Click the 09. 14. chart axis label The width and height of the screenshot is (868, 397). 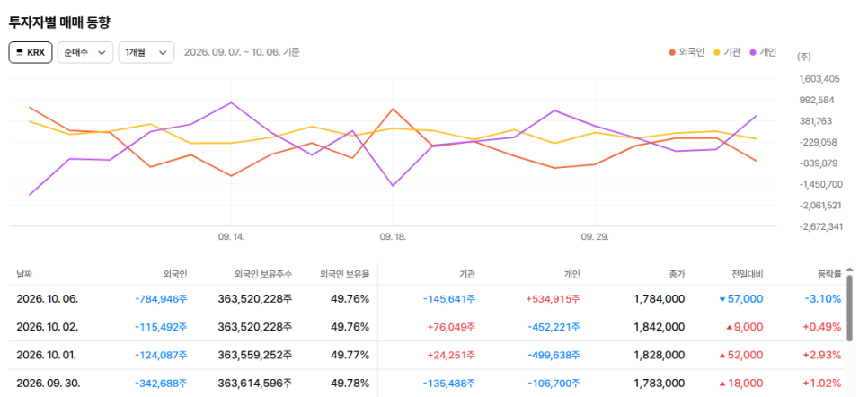[231, 237]
